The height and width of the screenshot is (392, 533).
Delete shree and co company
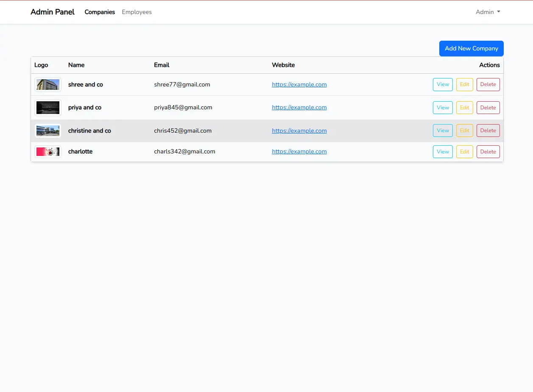[488, 84]
